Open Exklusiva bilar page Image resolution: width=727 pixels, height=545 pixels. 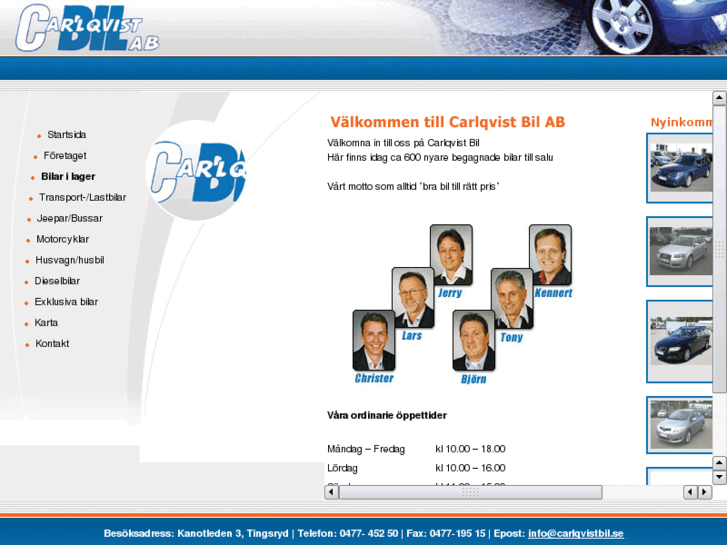66,302
